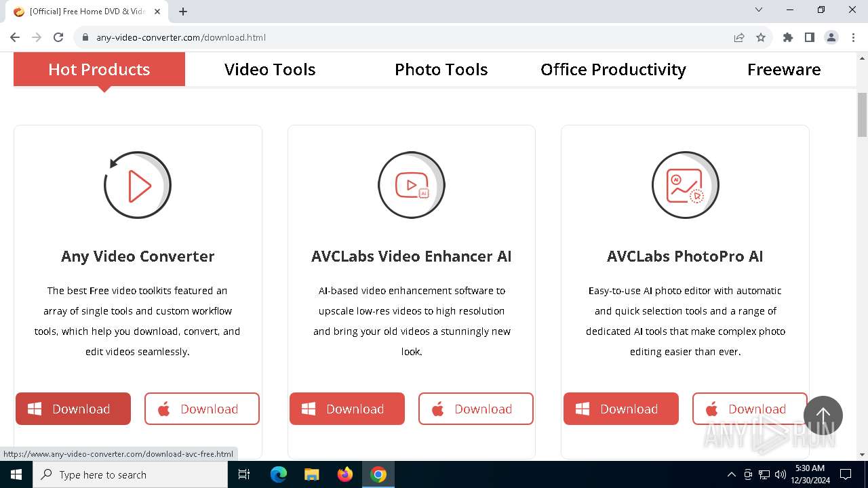Open the tab search dropdown
Screen dimensions: 868x488
coord(759,10)
